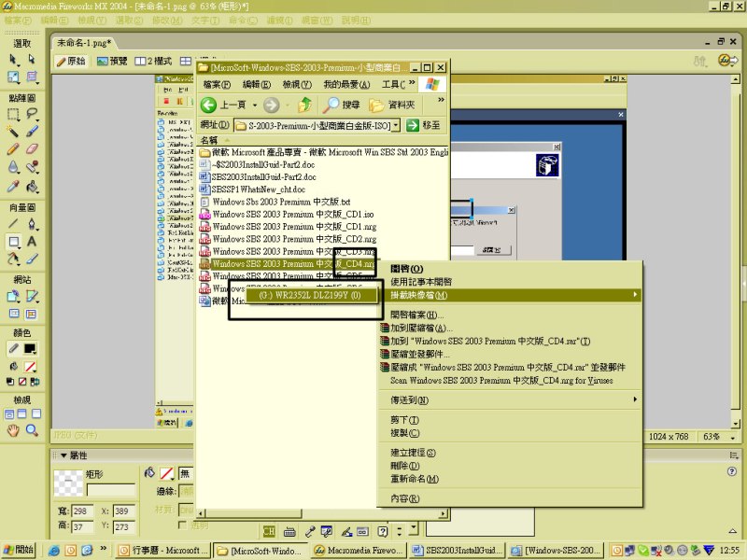Select drive (G:) WR2352L DLZ199Y submenu item
This screenshot has width=747, height=560.
tap(312, 295)
